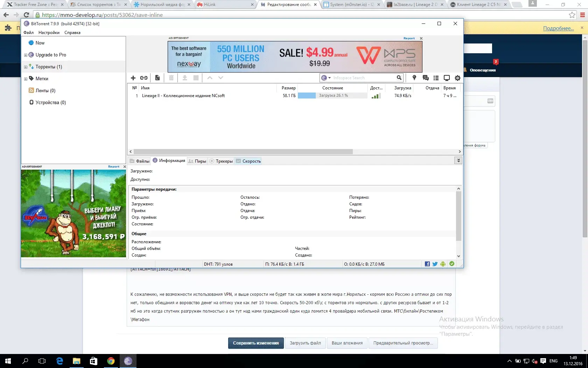Open search provider dropdown arrow

(x=329, y=78)
